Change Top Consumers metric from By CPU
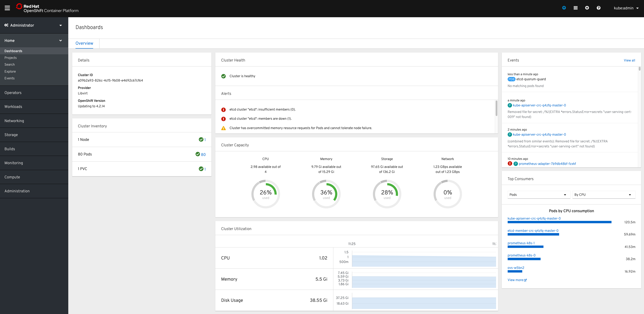This screenshot has width=644, height=314. (x=604, y=195)
